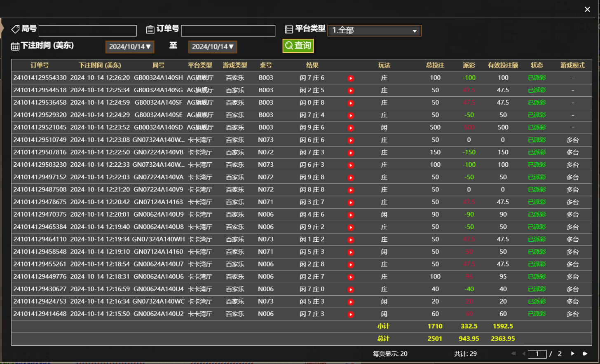Play video replay for order 241014129554330
Image resolution: width=600 pixels, height=364 pixels.
click(351, 78)
